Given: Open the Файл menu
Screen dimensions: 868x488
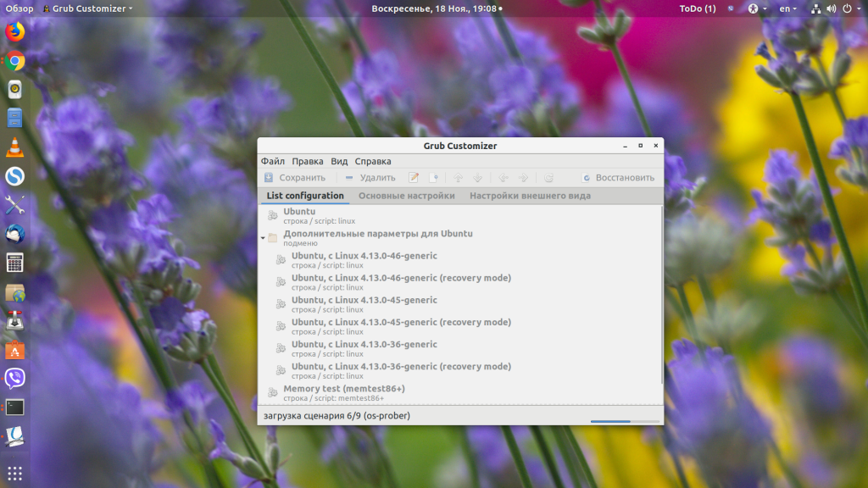Looking at the screenshot, I should (x=272, y=161).
